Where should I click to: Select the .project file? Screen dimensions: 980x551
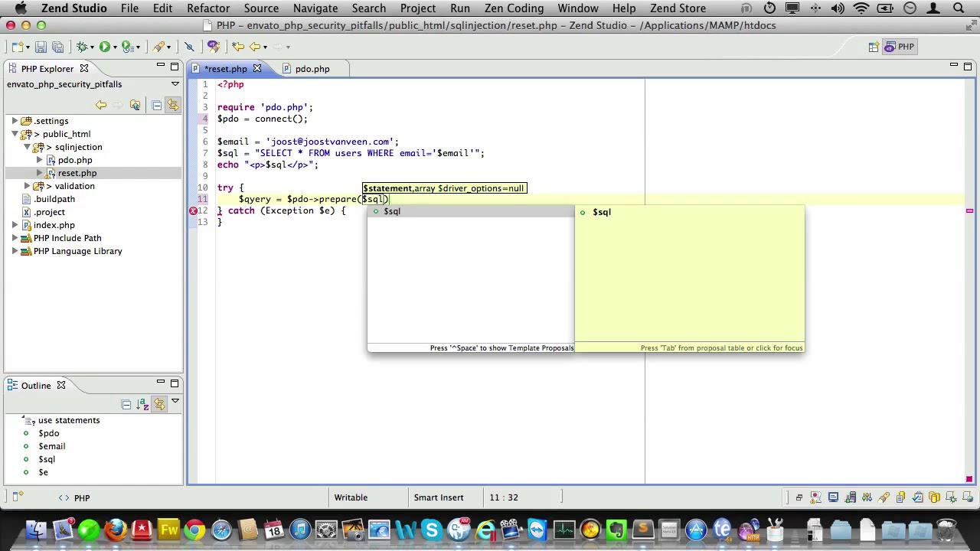coord(50,212)
